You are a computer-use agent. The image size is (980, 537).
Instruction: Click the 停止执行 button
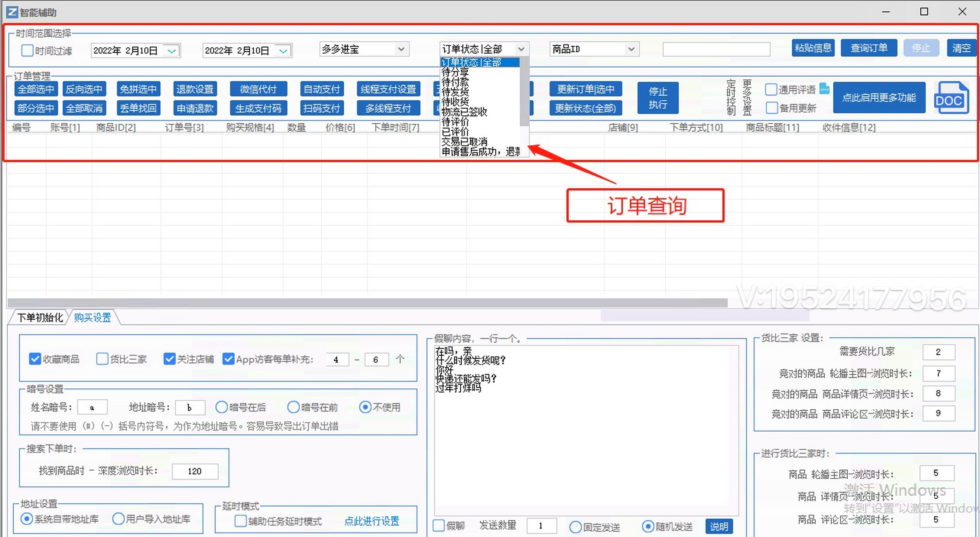click(x=658, y=98)
